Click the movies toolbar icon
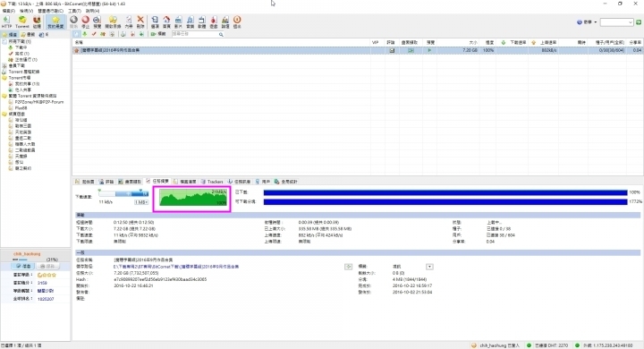Screen dimensions: 644x349 pos(178,21)
